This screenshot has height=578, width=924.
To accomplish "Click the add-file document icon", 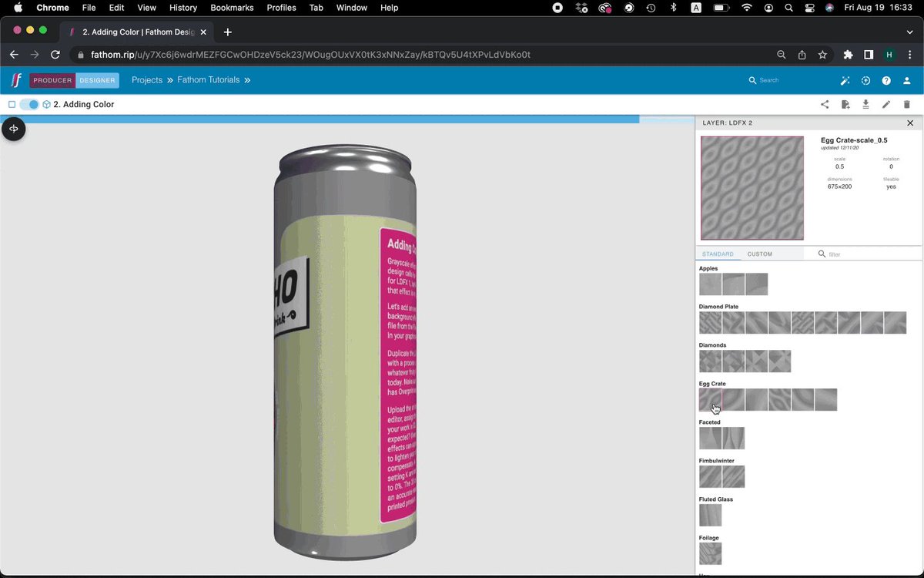I will (x=845, y=105).
